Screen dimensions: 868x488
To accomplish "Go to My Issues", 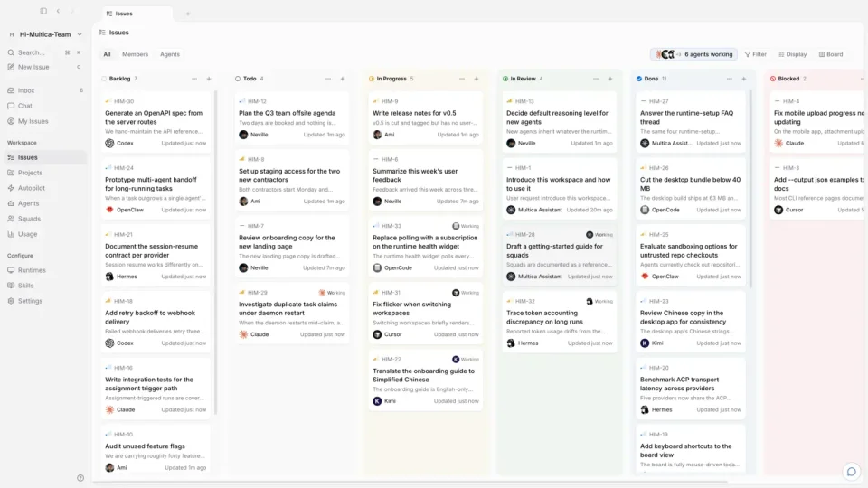I will click(44, 121).
